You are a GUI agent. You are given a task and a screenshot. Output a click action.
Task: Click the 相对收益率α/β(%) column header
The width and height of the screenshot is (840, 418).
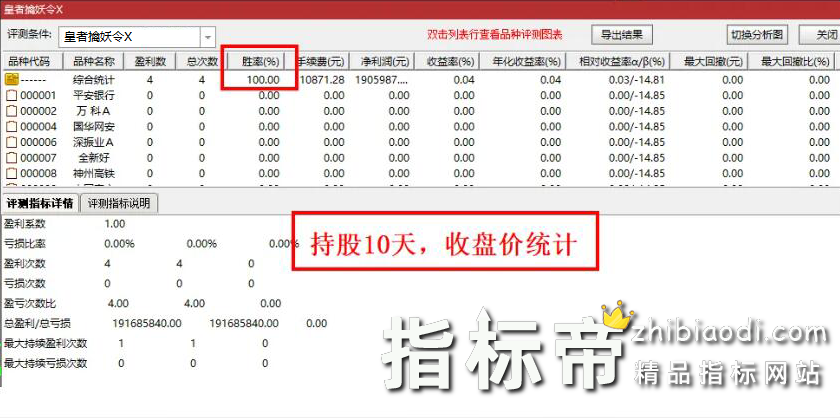pyautogui.click(x=619, y=61)
